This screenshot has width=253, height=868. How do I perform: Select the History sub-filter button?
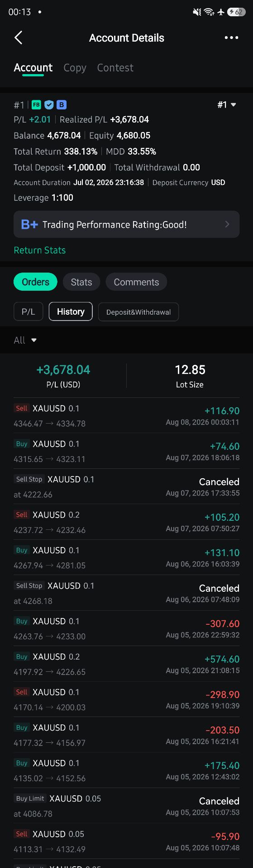point(71,311)
